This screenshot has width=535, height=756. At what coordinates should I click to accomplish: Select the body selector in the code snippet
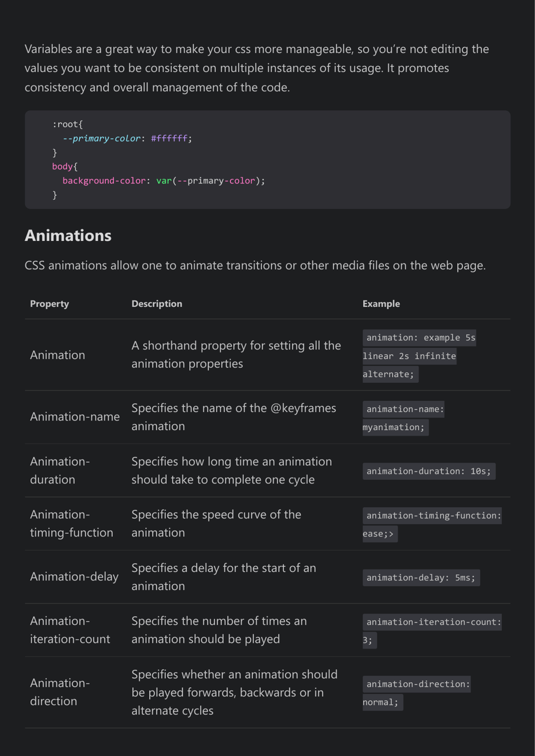click(62, 166)
